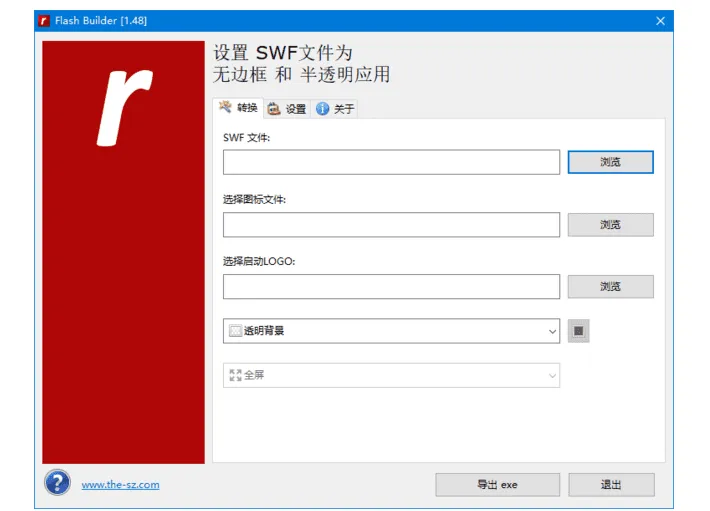Open the 关于 (About) tab
The width and height of the screenshot is (710, 511).
(x=335, y=109)
